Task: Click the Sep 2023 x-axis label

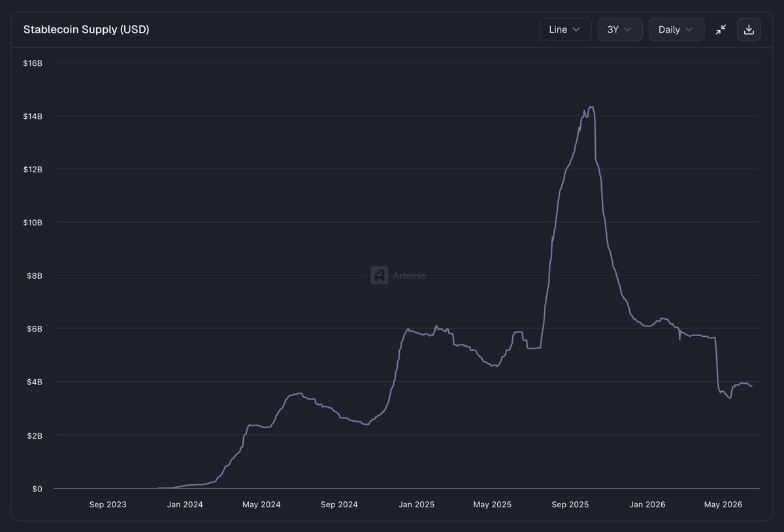Action: point(108,505)
